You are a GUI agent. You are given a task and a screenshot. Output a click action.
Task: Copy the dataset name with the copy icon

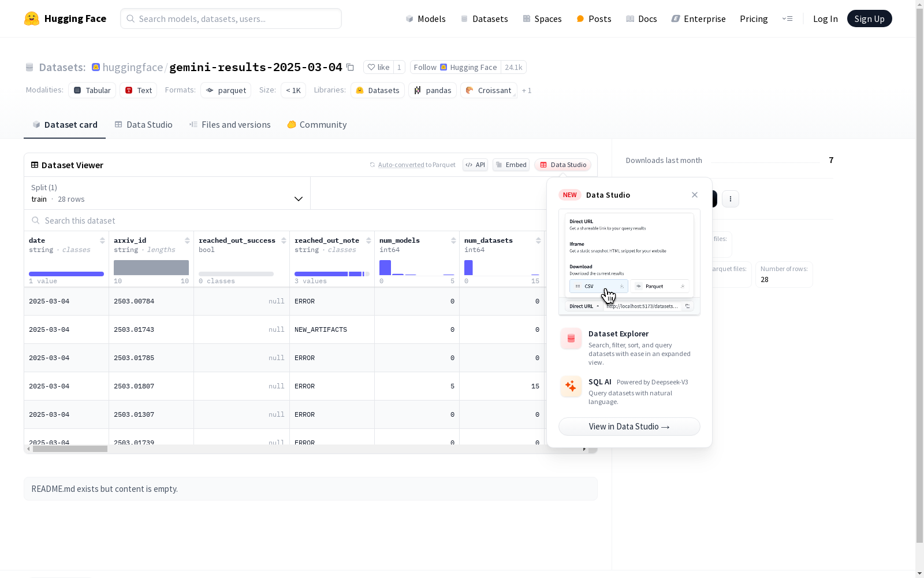350,67
